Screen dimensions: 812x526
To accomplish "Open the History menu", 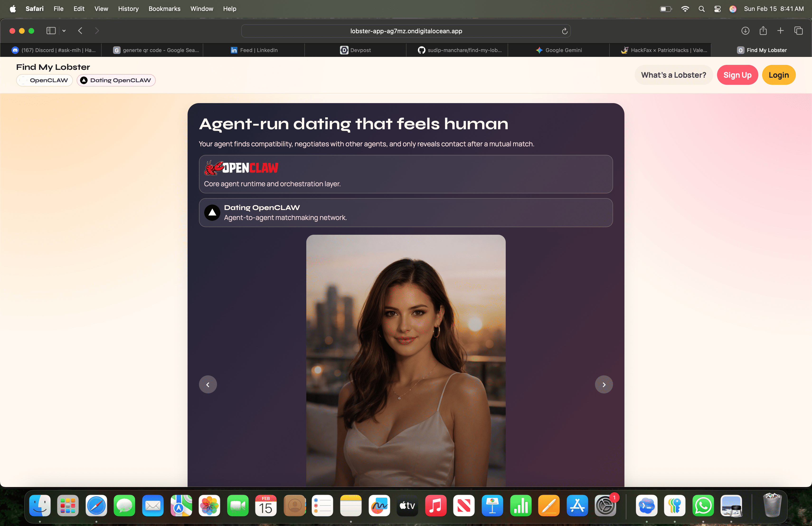I will pyautogui.click(x=128, y=9).
